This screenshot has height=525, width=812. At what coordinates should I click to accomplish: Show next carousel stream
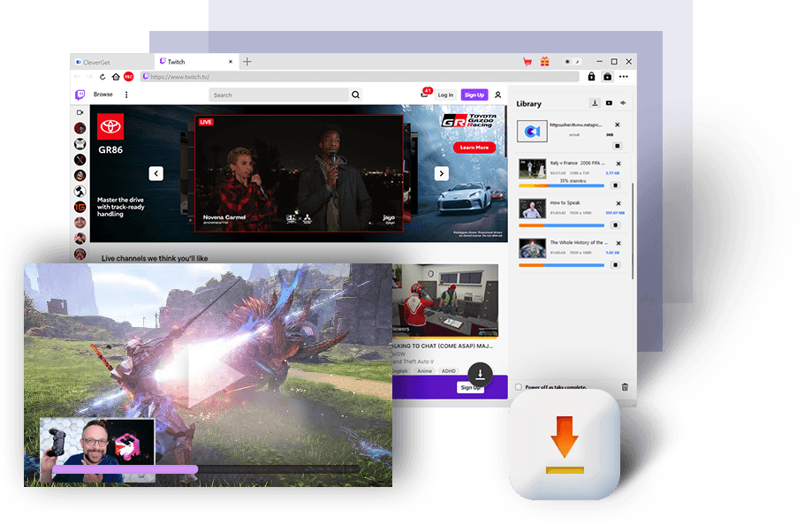[441, 173]
